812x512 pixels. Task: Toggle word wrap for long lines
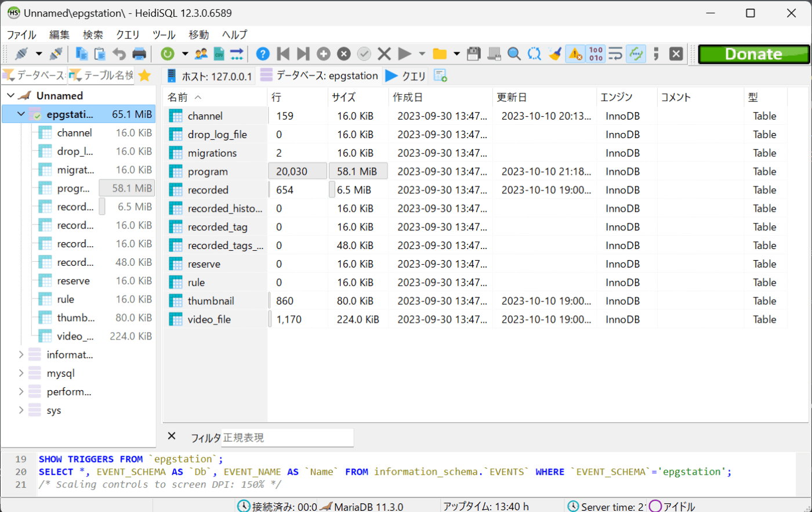[615, 54]
